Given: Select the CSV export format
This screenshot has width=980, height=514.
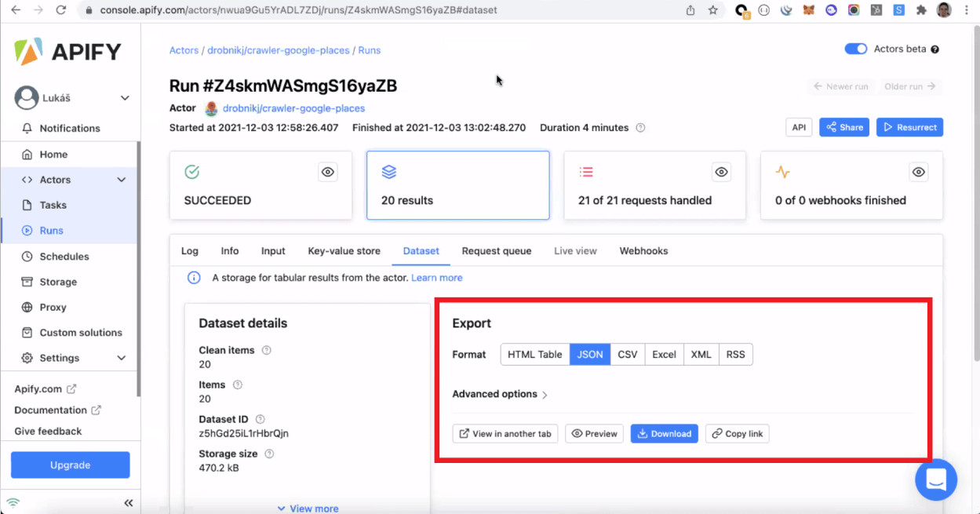Looking at the screenshot, I should pos(627,354).
